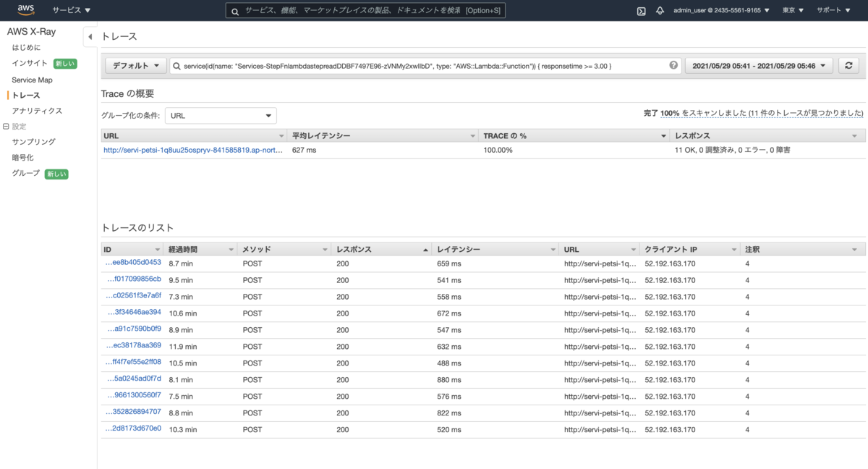Collapse the X-Ray sidebar arrow
The image size is (868, 469).
tap(90, 37)
